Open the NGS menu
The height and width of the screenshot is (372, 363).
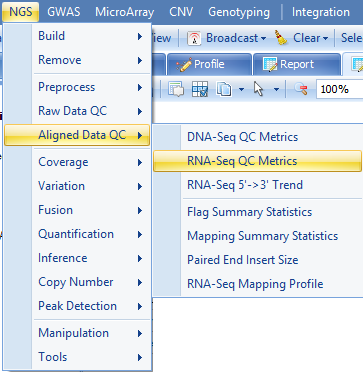[x=21, y=12]
